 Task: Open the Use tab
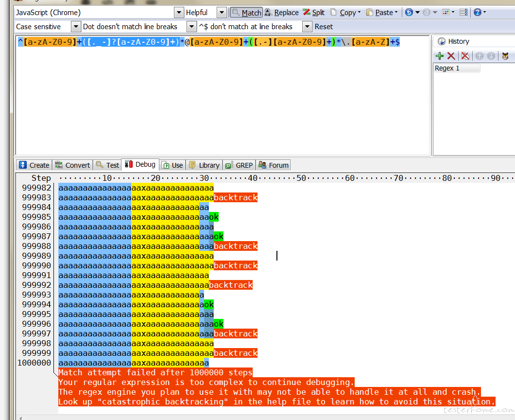point(173,165)
